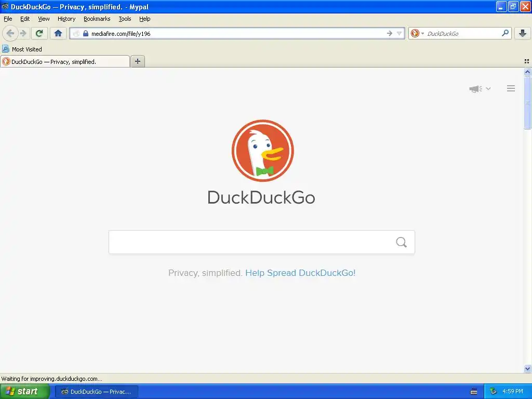Open the Edit menu
Image resolution: width=532 pixels, height=399 pixels.
(x=25, y=19)
